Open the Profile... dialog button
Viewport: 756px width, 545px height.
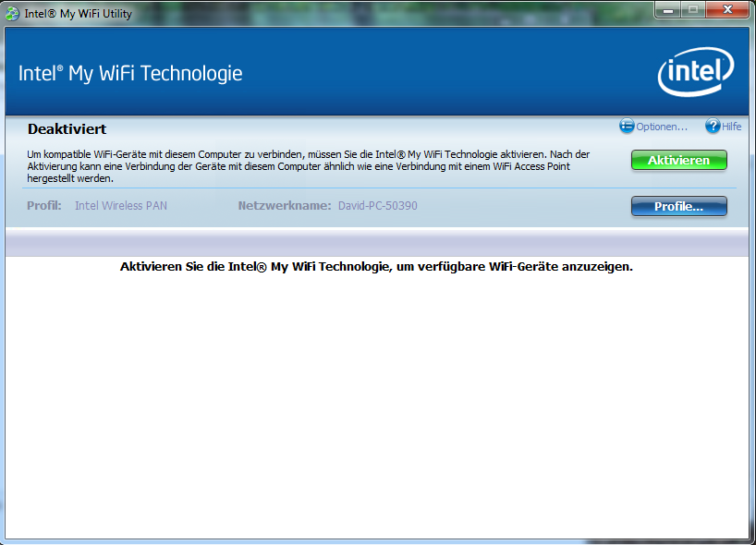[x=679, y=206]
